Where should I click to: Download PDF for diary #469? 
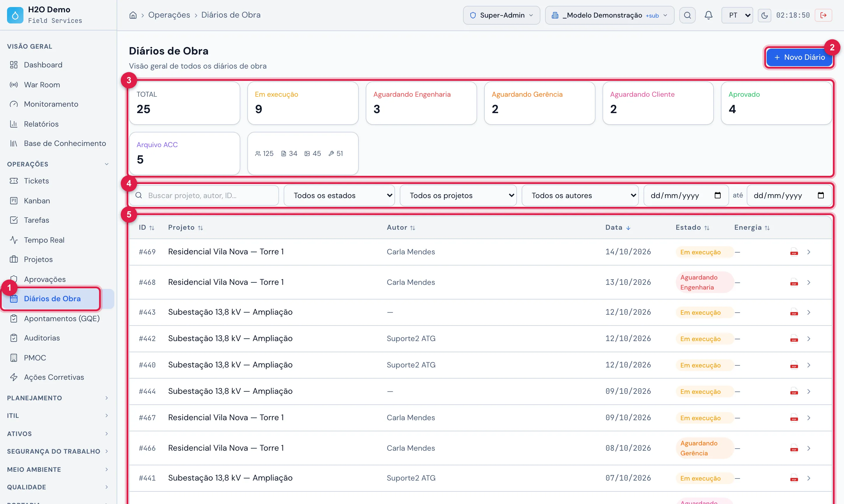pos(794,252)
